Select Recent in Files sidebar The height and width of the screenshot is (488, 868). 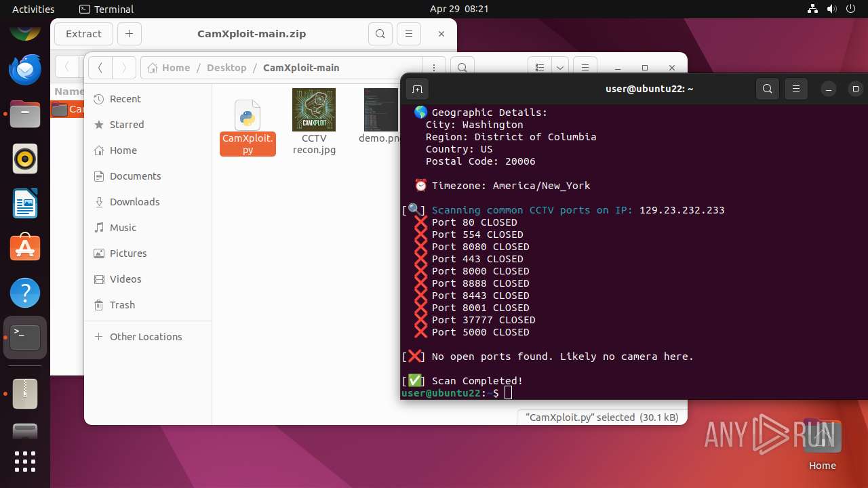pos(148,99)
